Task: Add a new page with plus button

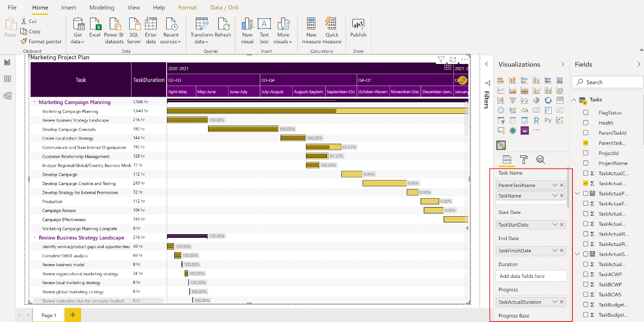Action: click(73, 315)
